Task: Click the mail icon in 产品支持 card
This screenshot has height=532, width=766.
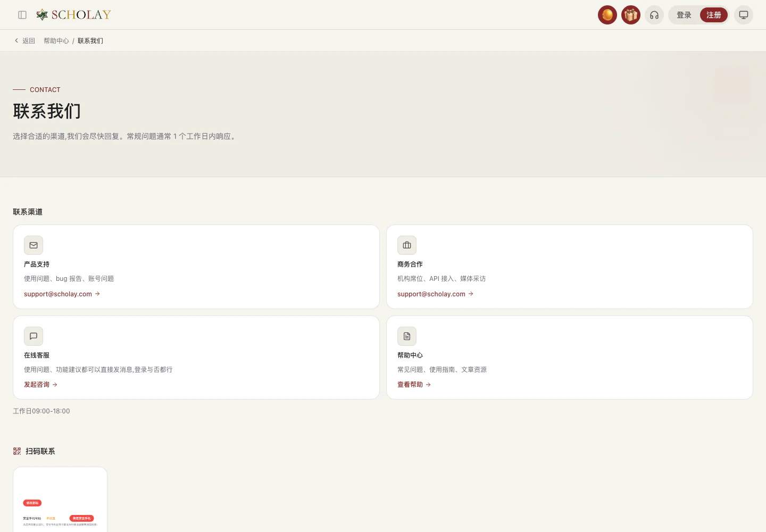Action: 34,245
